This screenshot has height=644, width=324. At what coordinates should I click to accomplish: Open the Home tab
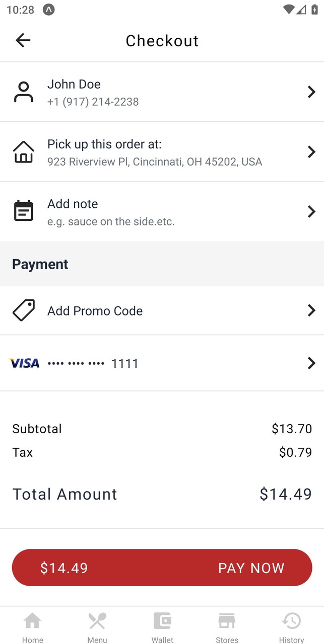click(x=32, y=627)
